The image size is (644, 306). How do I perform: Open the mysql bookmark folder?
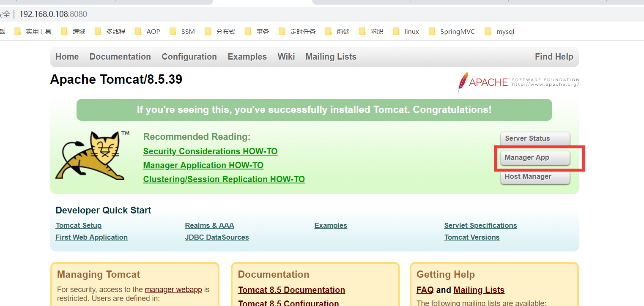click(x=499, y=31)
